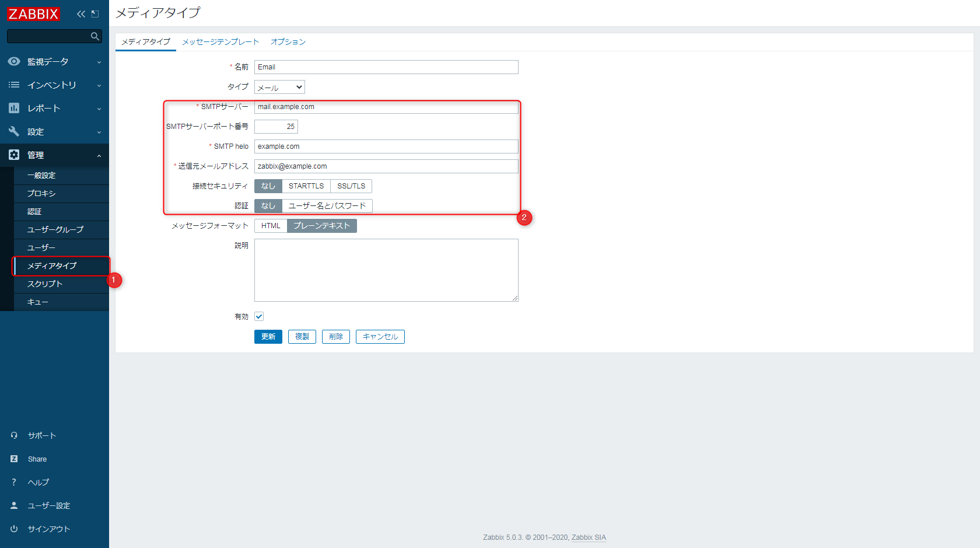
Task: Click the SMTPサーバー input field
Action: [x=386, y=107]
